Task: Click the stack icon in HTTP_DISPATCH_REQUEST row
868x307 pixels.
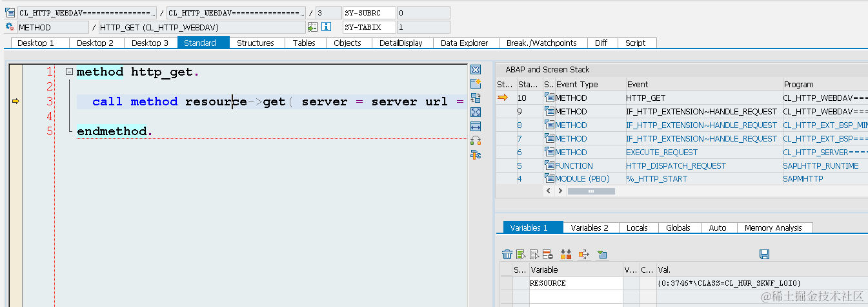Action: pos(549,165)
